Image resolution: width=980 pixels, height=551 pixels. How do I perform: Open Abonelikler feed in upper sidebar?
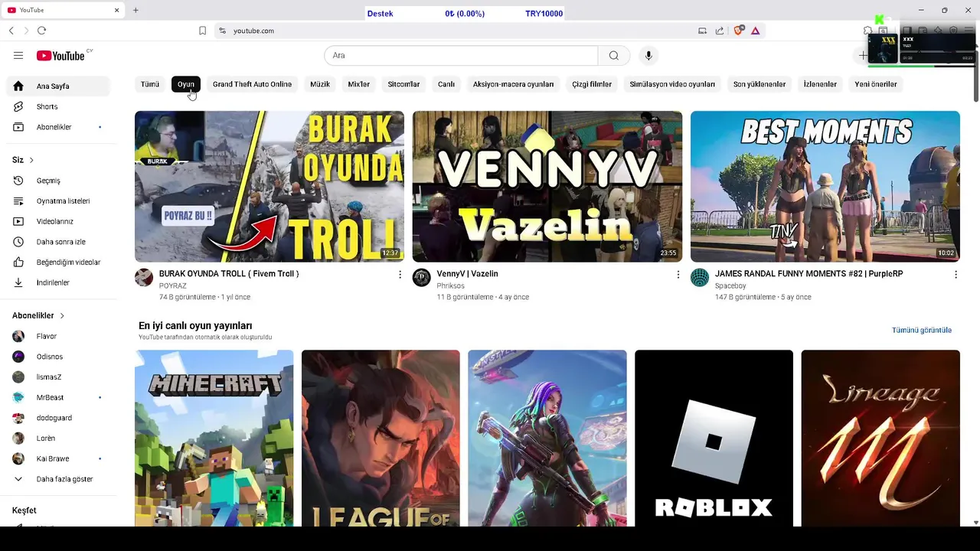(59, 127)
